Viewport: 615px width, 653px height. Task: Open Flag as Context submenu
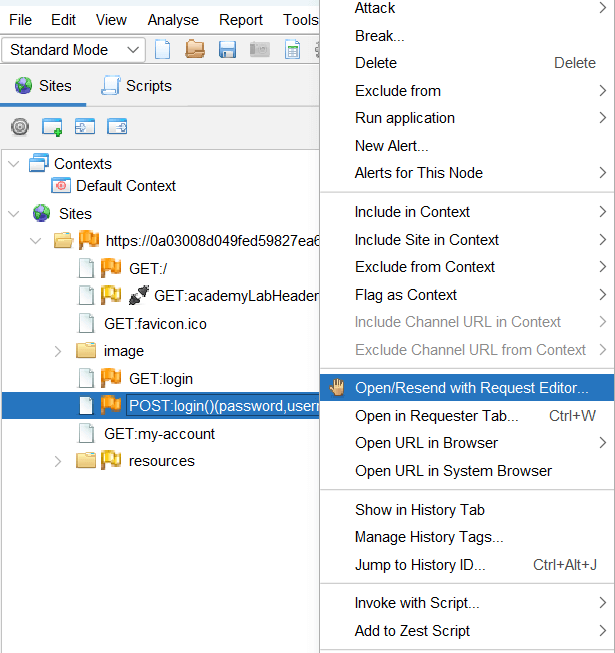pos(467,295)
